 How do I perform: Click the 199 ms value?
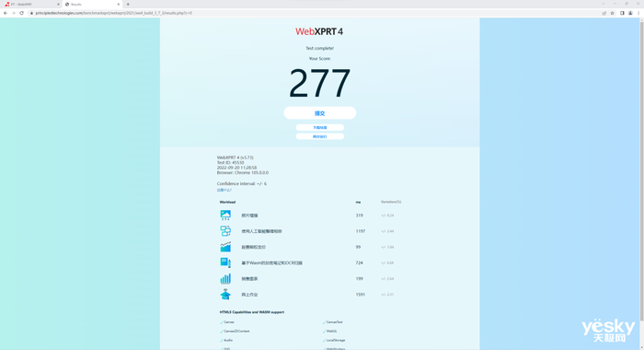click(360, 279)
